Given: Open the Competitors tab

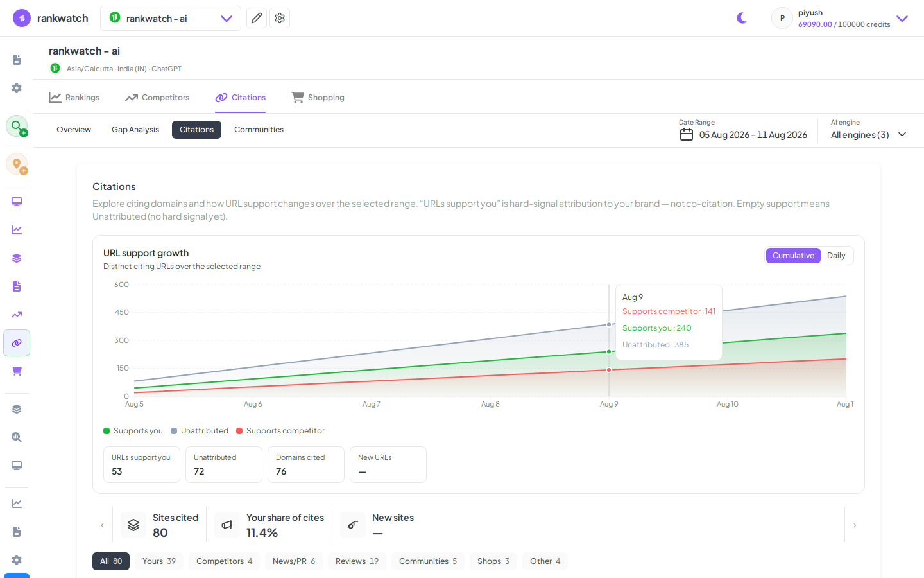Looking at the screenshot, I should click(x=157, y=98).
